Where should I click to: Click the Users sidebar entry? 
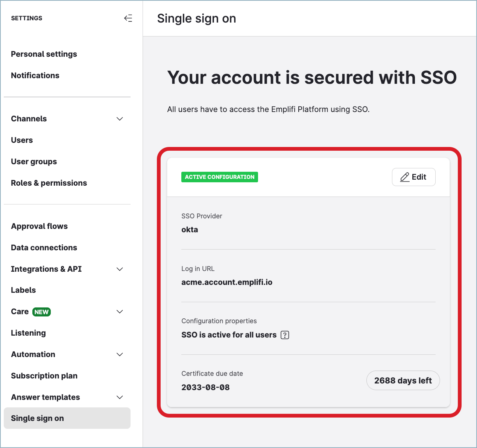click(22, 140)
